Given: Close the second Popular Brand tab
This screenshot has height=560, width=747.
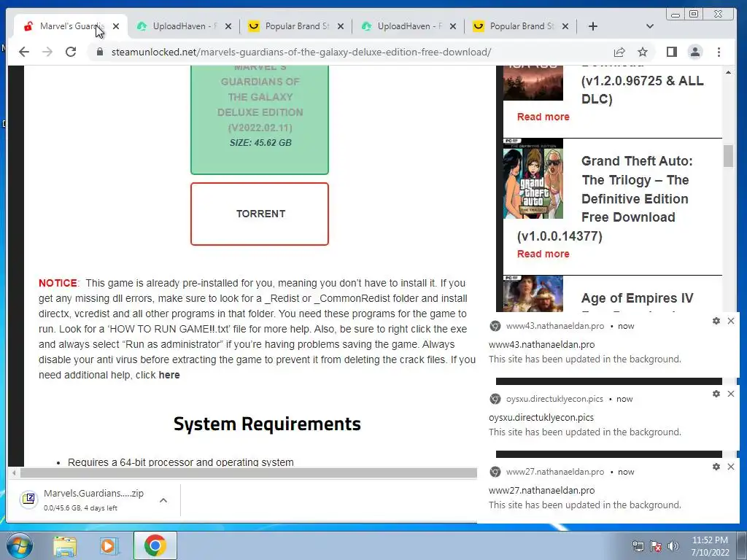Looking at the screenshot, I should tap(565, 26).
